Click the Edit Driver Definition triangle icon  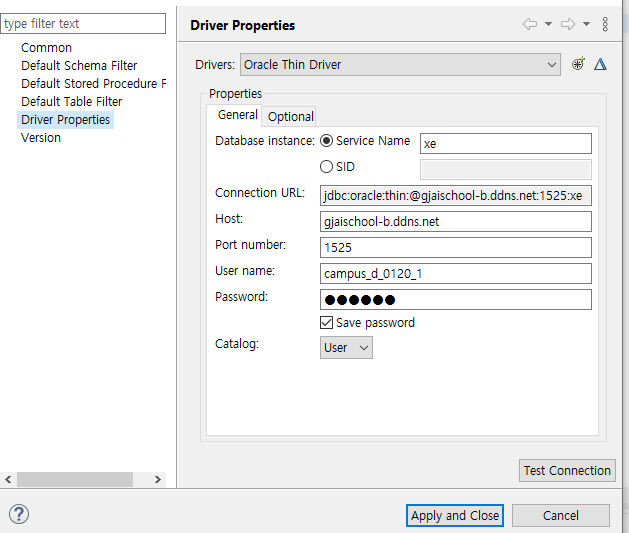point(600,64)
